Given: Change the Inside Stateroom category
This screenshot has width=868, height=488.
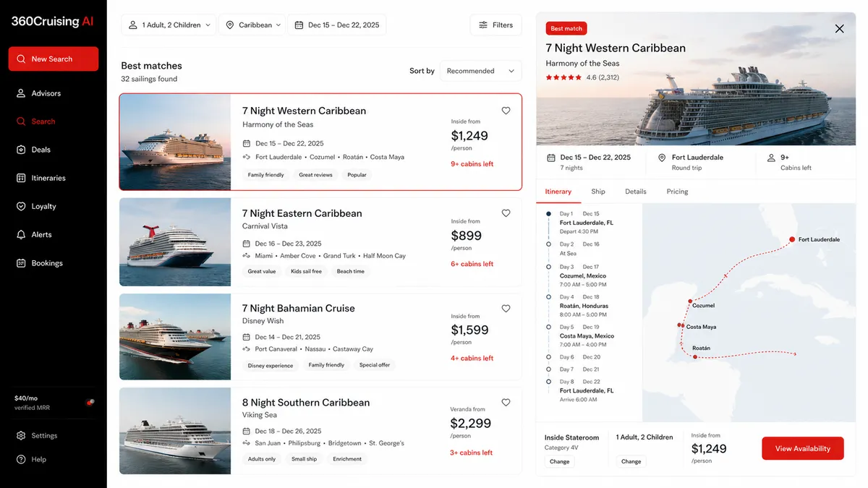Looking at the screenshot, I should pyautogui.click(x=560, y=461).
